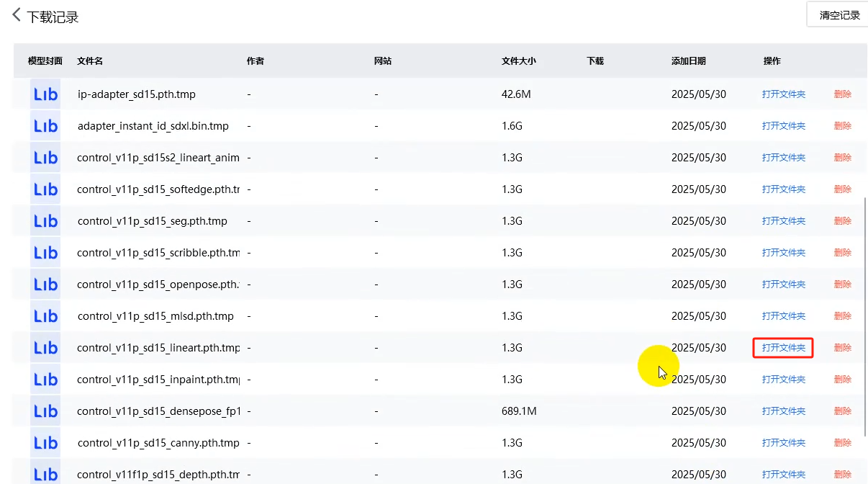868x484 pixels.
Task: Select the control_v11p_sd15_scribble file name
Action: (158, 253)
